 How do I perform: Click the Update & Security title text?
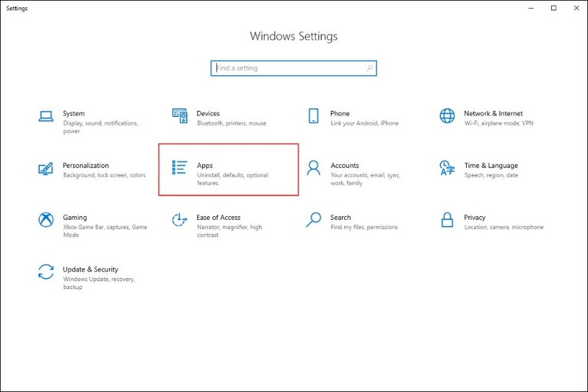(90, 270)
